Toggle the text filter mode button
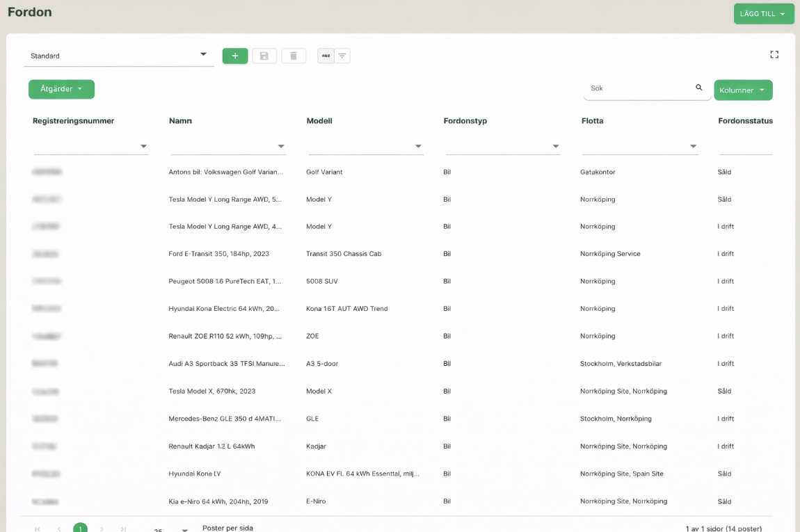The width and height of the screenshot is (800, 532). (x=326, y=56)
